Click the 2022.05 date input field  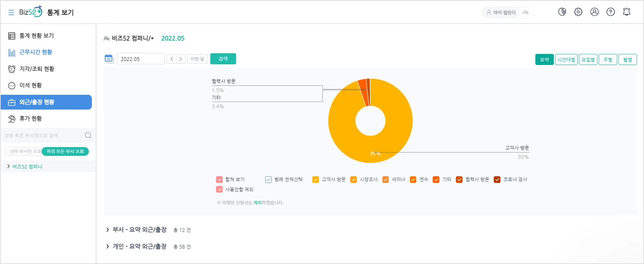tap(140, 59)
